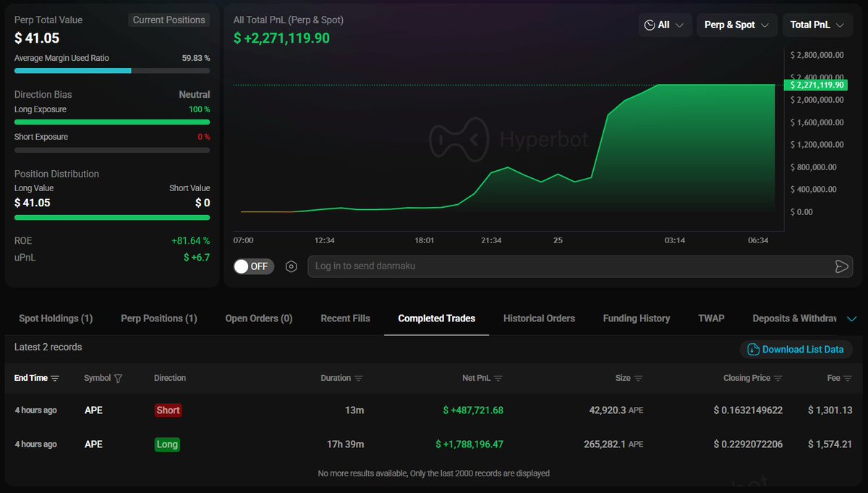Image resolution: width=868 pixels, height=493 pixels.
Task: Open the All time range dropdown
Action: coord(665,25)
